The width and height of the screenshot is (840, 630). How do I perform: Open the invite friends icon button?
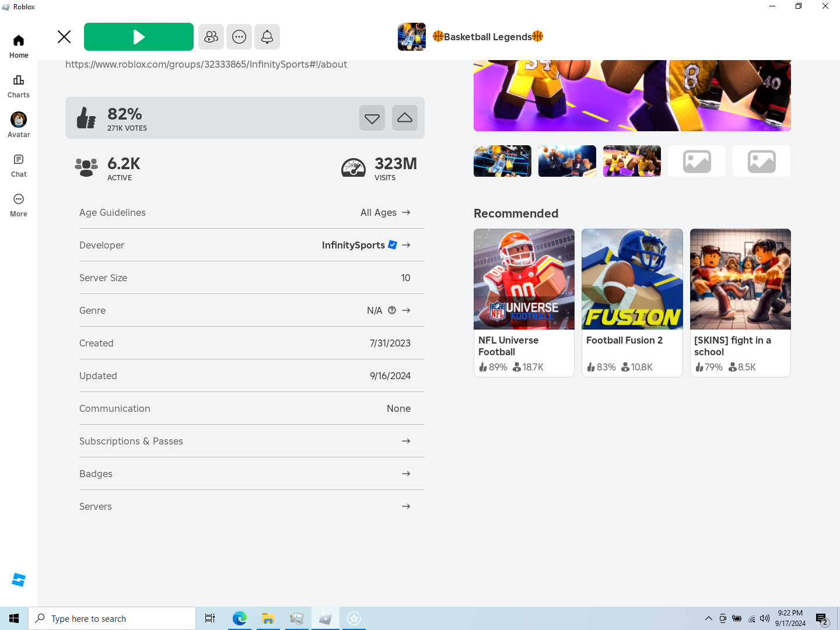[x=211, y=37]
